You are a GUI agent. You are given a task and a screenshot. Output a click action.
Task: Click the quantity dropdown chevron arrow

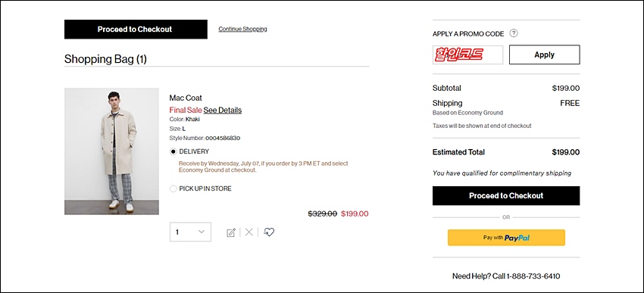(202, 232)
